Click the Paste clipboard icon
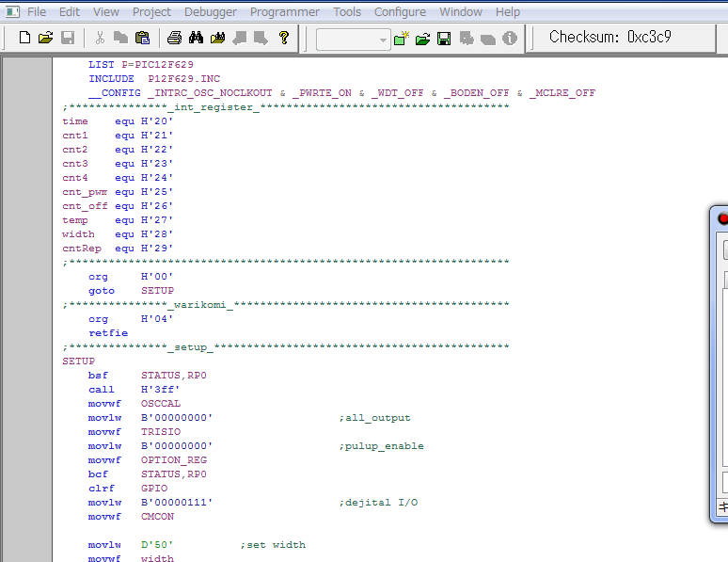The width and height of the screenshot is (728, 562). 142,39
